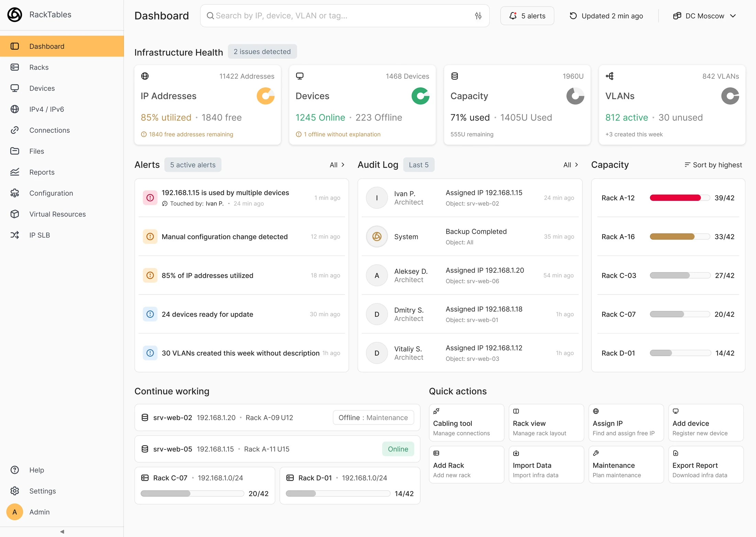756x537 pixels.
Task: Click the IP Addresses utilization donut chart
Action: click(266, 96)
